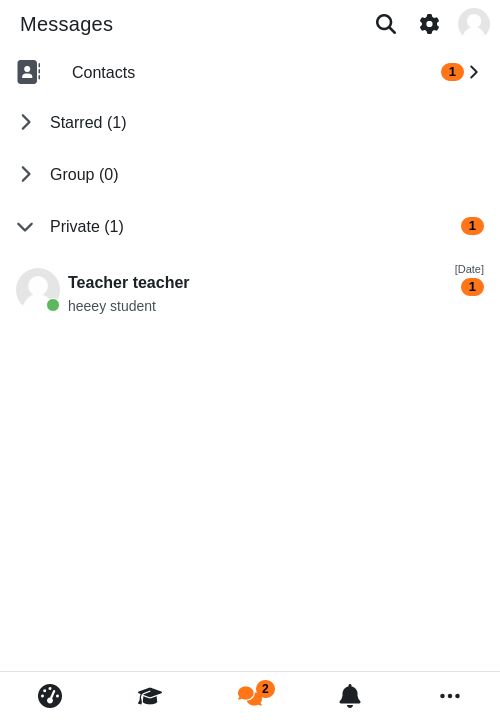500x720 pixels.
Task: Open Contacts list
Action: coord(250,72)
